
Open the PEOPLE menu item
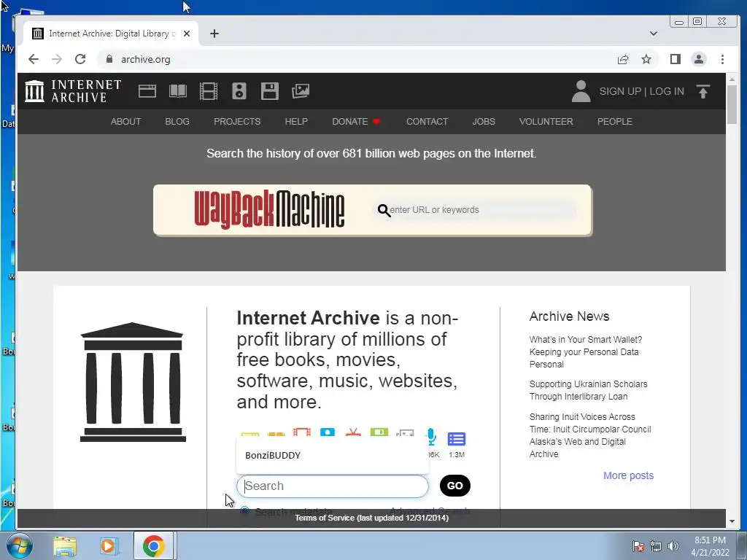tap(614, 122)
